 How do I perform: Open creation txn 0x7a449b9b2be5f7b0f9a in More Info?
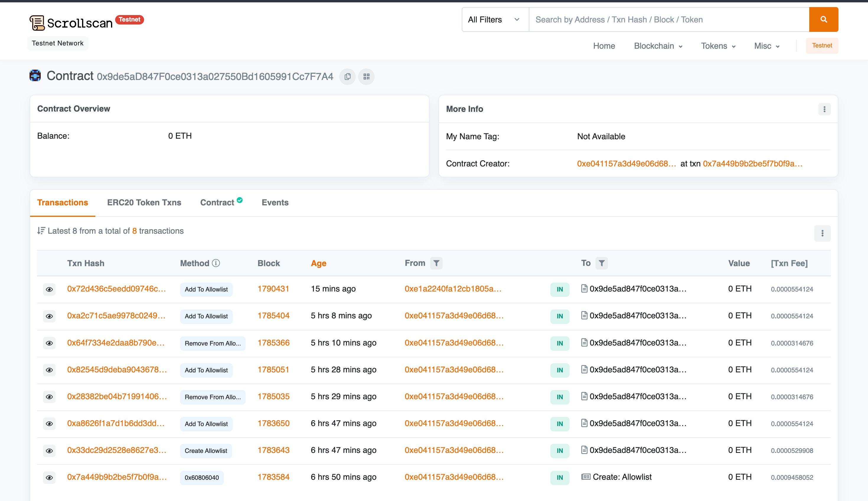(752, 163)
